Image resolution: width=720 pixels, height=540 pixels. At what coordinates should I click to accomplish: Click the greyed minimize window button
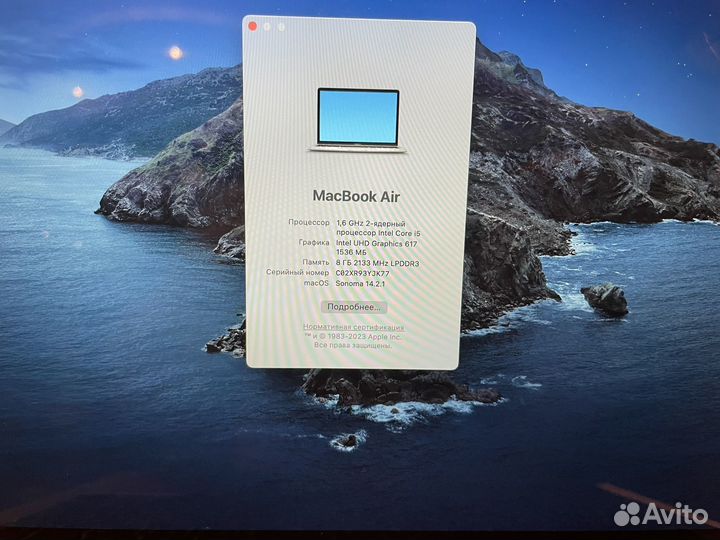(267, 27)
